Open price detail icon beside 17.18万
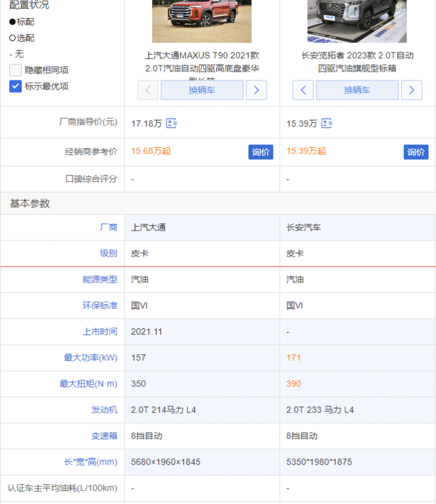Screen dimensions: 436x504 (171, 123)
